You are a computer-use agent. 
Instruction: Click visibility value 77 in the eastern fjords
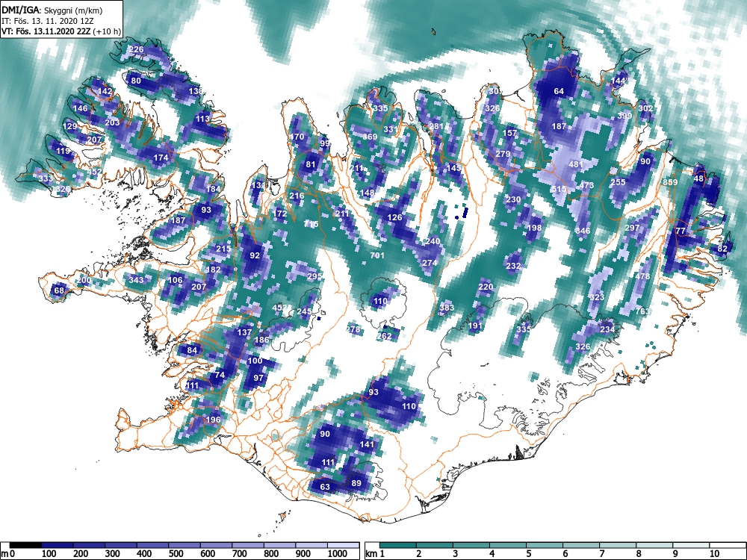[x=681, y=231]
